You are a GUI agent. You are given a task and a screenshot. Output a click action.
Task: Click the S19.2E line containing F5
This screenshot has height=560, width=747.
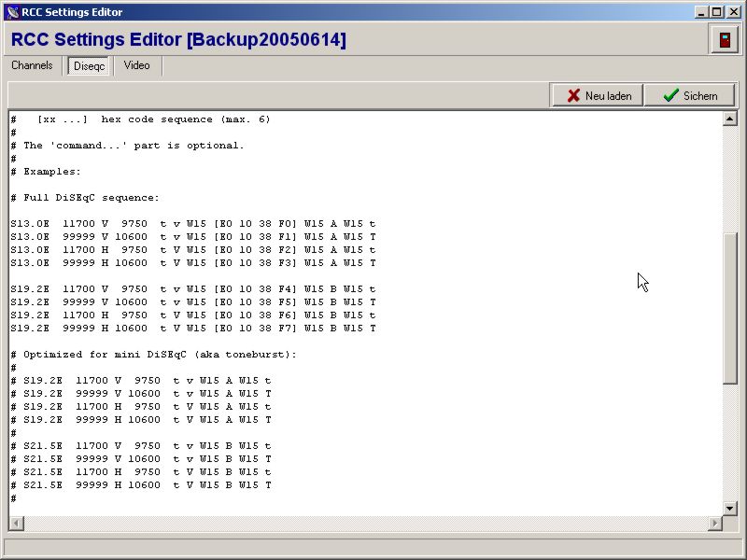pyautogui.click(x=193, y=301)
